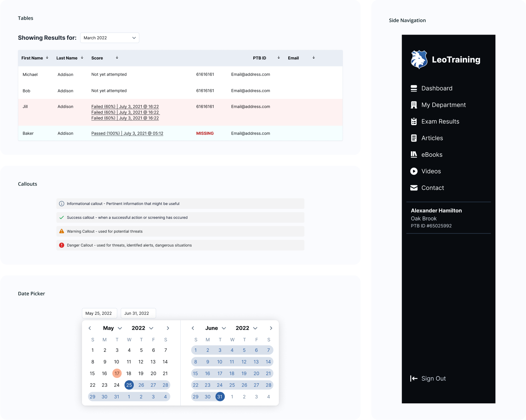Click the Exam Results calendar icon
The image size is (526, 420).
(414, 121)
